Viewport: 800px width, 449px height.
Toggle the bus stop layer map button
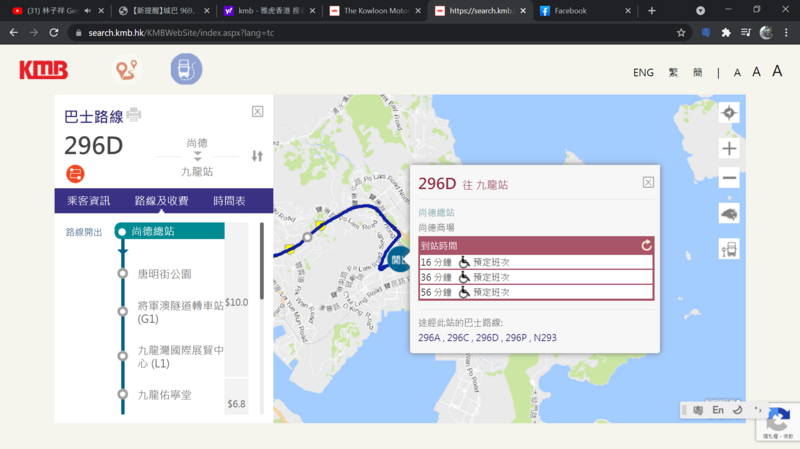729,249
